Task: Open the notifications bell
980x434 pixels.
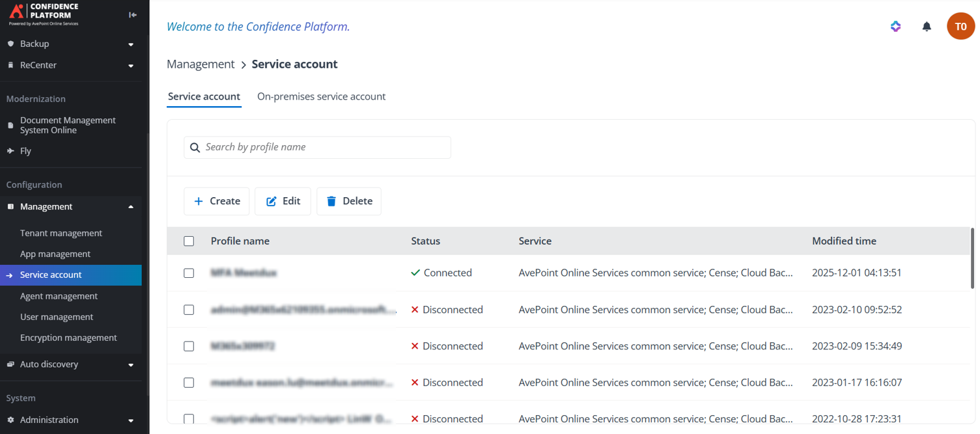Action: coord(926,27)
